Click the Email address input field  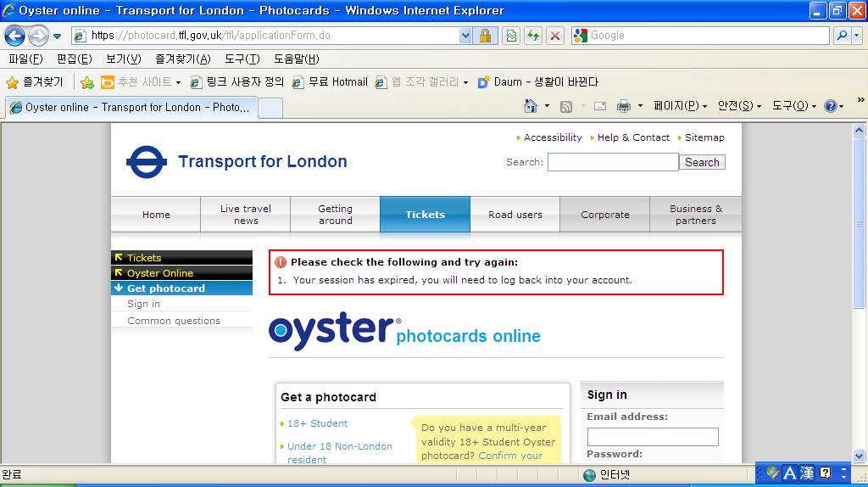653,437
